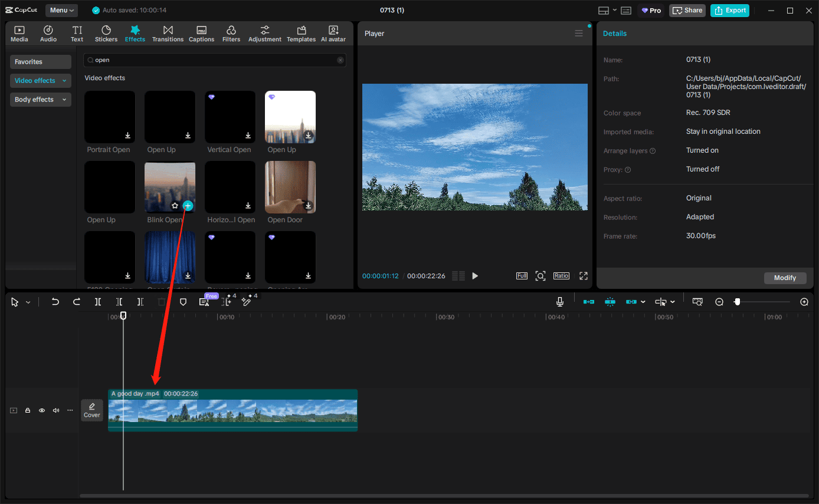Click the Cover button on timeline
819x504 pixels.
pyautogui.click(x=92, y=410)
